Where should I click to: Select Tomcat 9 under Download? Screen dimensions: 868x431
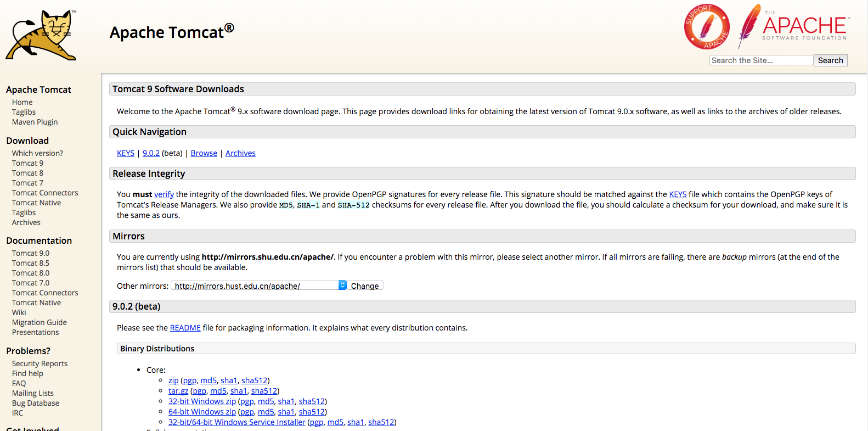pos(27,163)
